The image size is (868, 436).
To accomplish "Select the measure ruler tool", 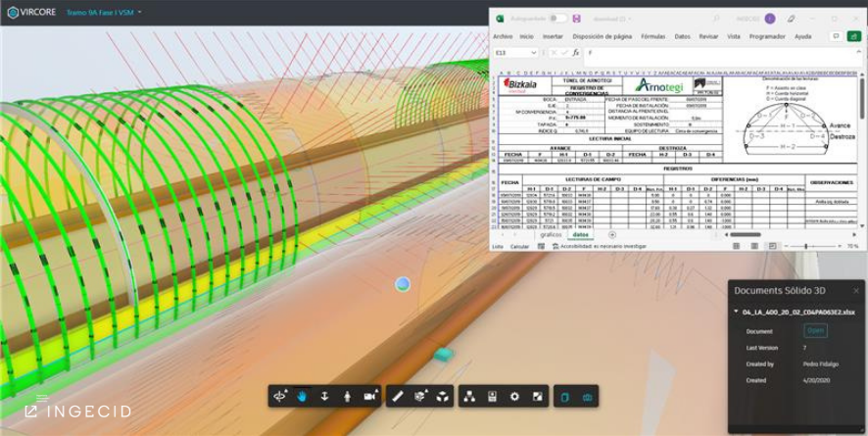I will click(x=397, y=397).
